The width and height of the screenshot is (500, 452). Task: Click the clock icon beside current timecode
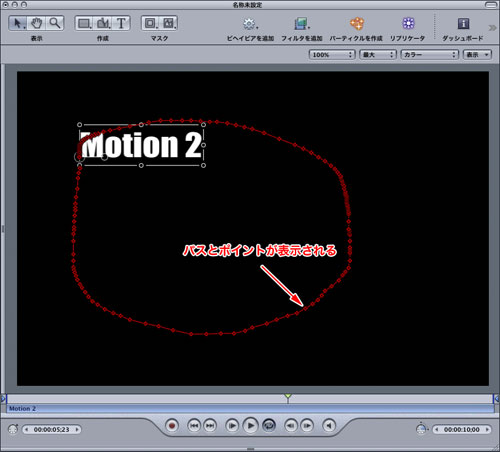(x=13, y=429)
